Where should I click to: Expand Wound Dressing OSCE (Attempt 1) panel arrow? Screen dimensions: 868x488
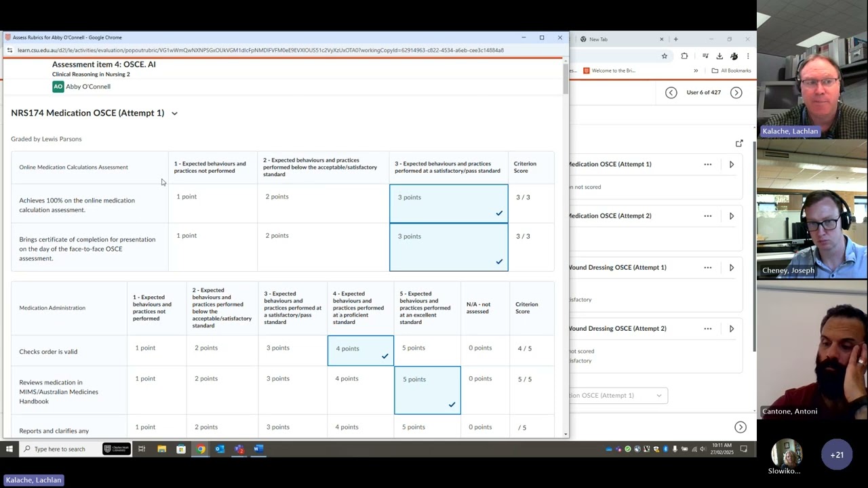pos(731,268)
